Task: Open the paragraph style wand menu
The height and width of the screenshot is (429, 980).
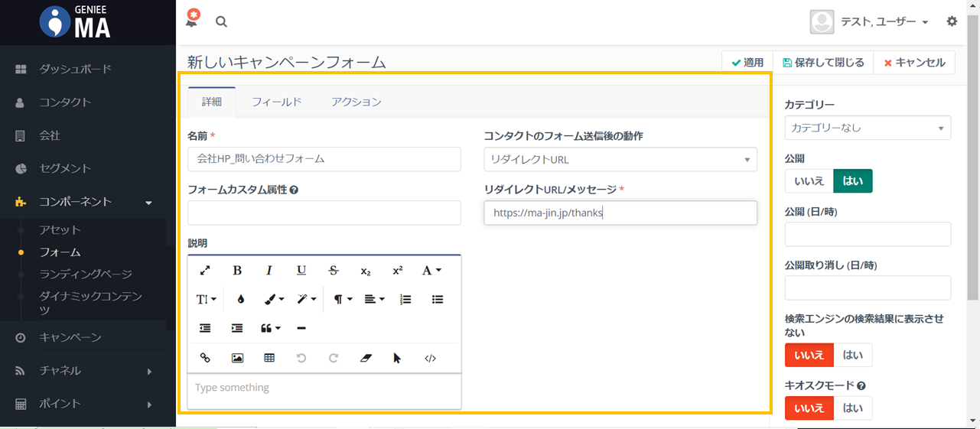Action: point(307,299)
